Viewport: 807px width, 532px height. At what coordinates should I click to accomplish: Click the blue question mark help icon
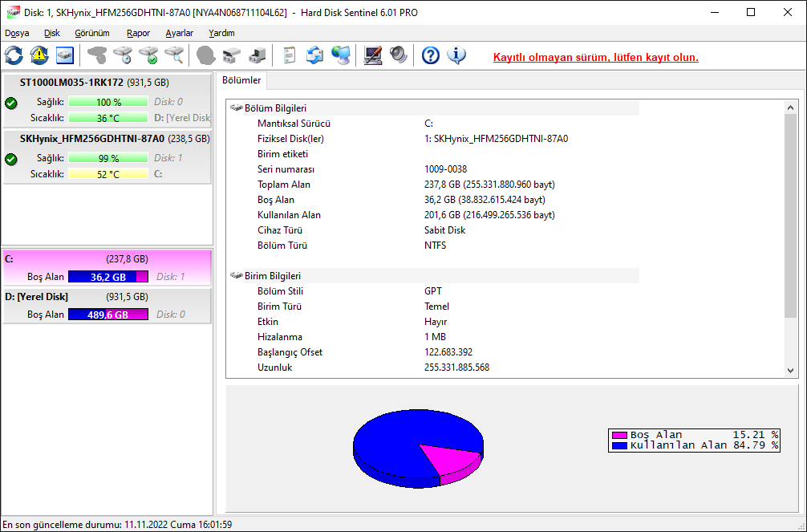[x=430, y=55]
